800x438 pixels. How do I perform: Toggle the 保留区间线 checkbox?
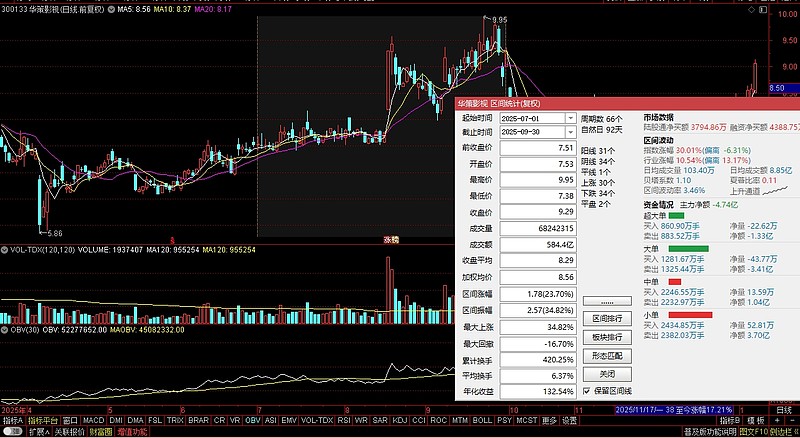tap(586, 391)
